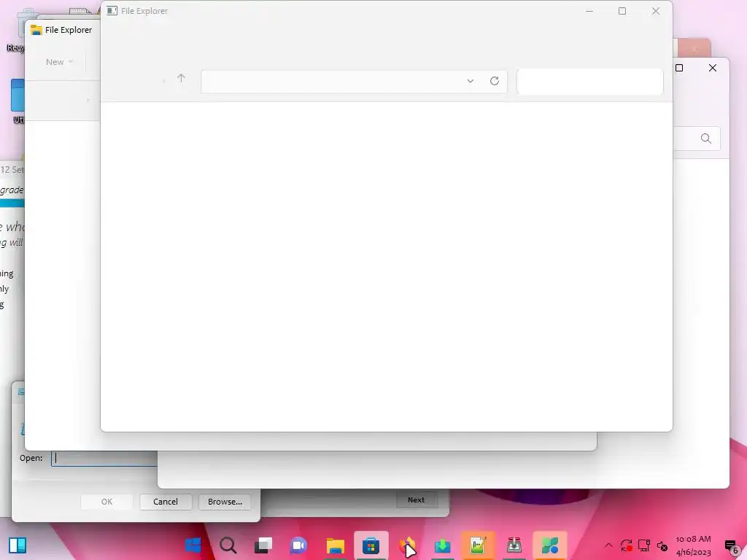
Task: Click the search magnifier in the background window
Action: point(706,139)
